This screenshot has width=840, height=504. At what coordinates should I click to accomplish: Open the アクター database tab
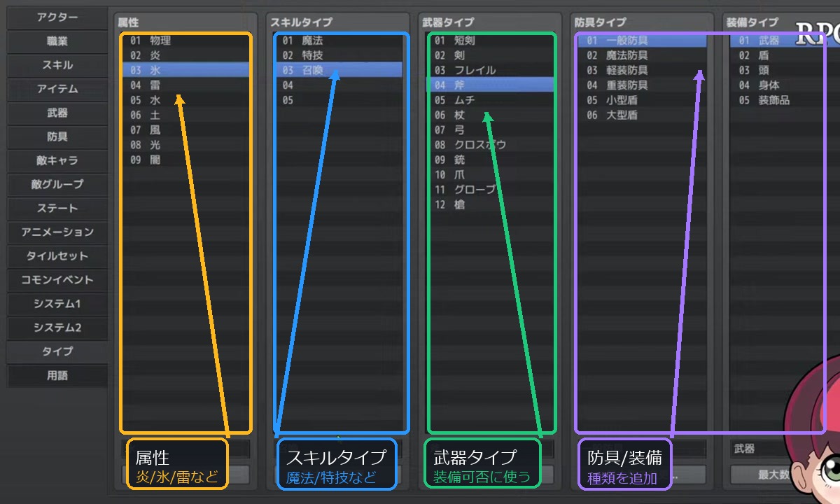[57, 17]
